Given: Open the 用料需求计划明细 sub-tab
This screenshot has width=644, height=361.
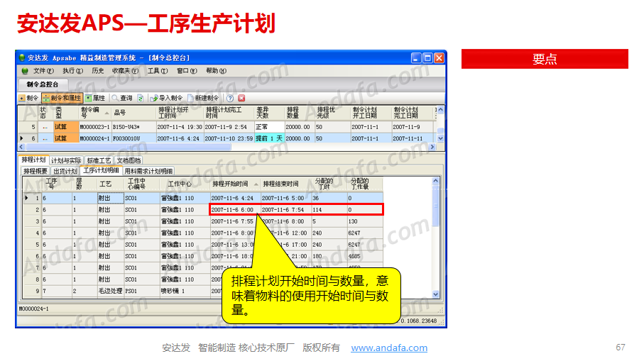Looking at the screenshot, I should pyautogui.click(x=148, y=171).
